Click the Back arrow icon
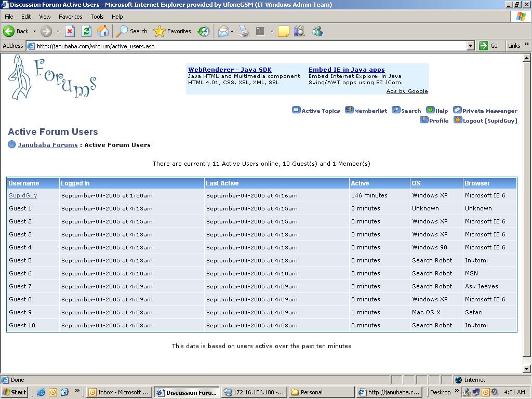Viewport: 532px width, 399px height. click(9, 31)
